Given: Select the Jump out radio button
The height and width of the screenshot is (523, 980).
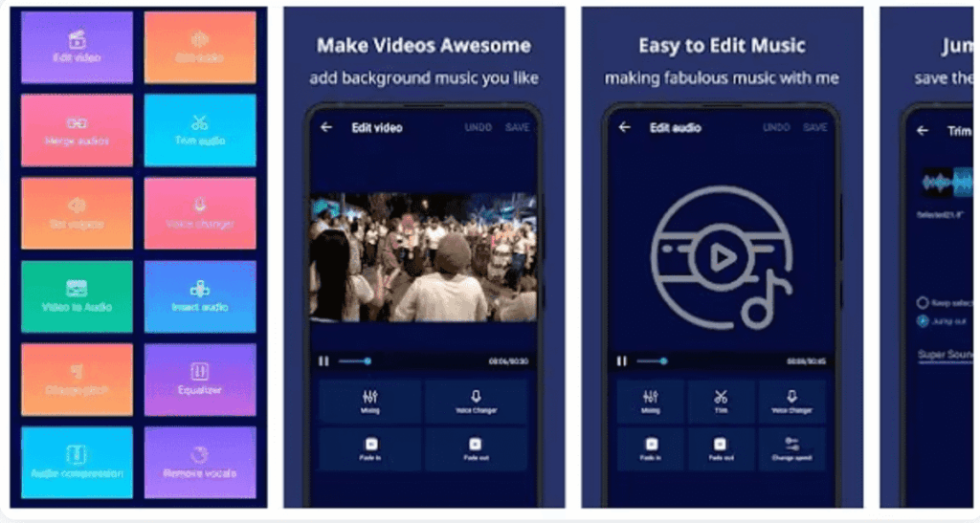Looking at the screenshot, I should click(x=923, y=320).
